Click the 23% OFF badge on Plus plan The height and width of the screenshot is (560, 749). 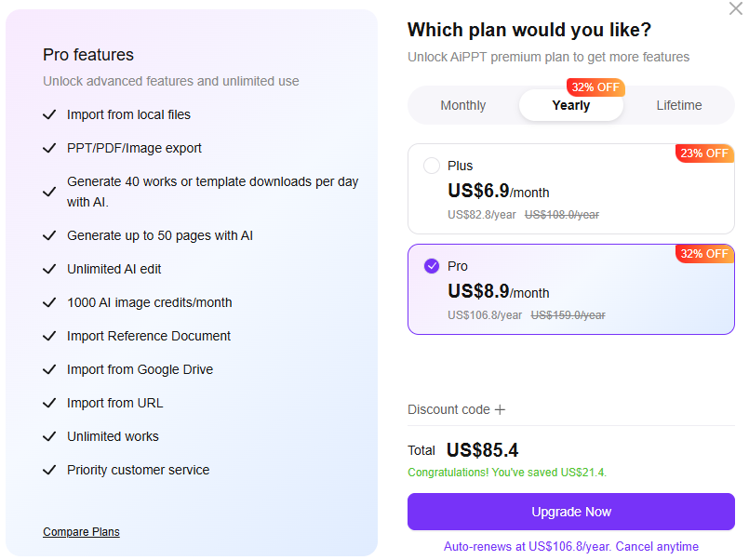[x=703, y=153]
